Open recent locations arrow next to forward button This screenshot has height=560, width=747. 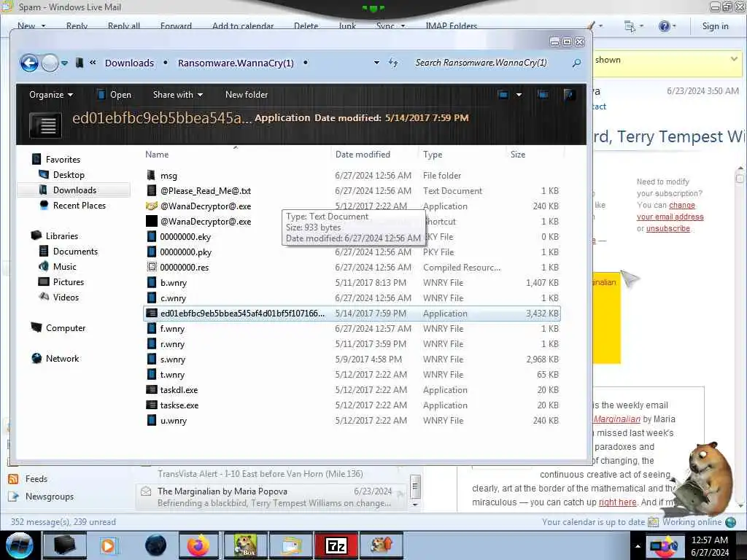coord(64,63)
